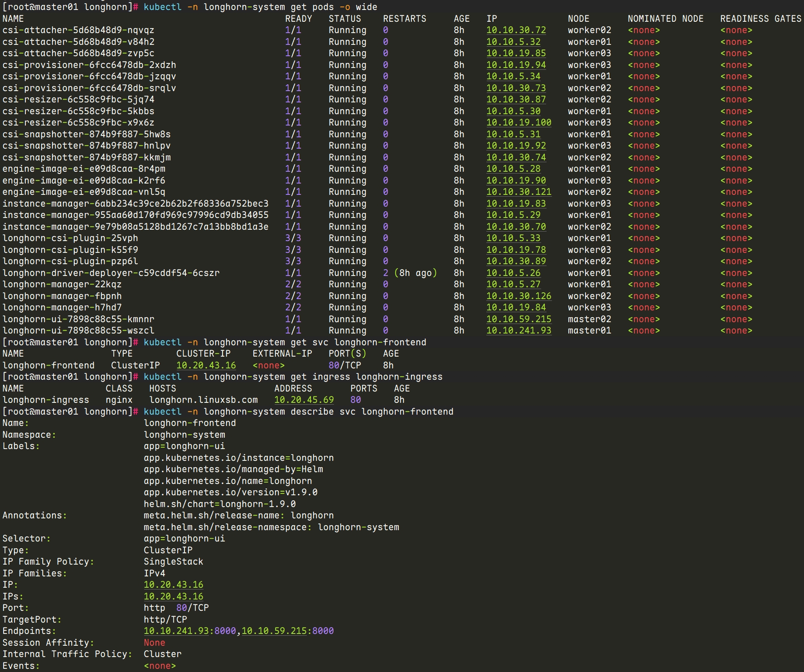Click the READINESS GATES column header

(x=760, y=19)
